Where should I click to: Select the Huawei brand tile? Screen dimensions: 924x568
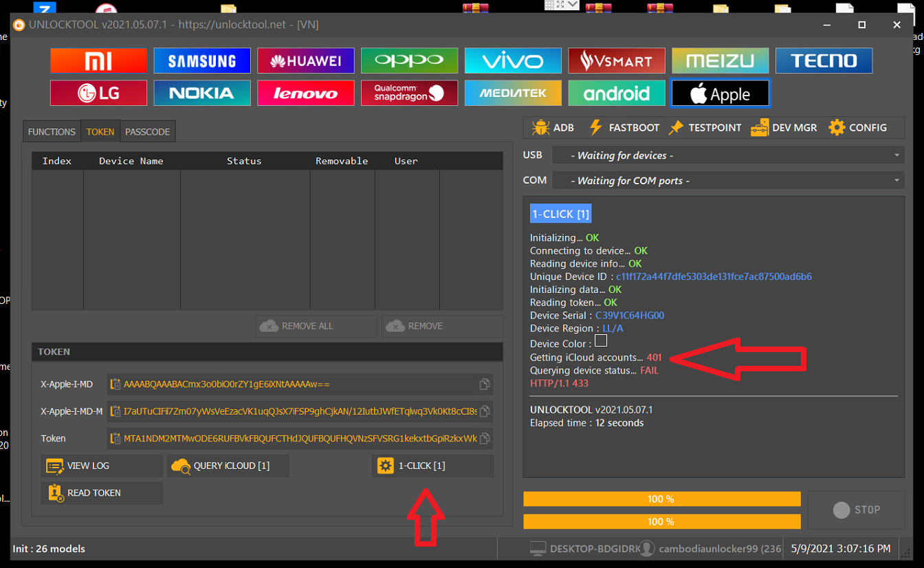(306, 61)
